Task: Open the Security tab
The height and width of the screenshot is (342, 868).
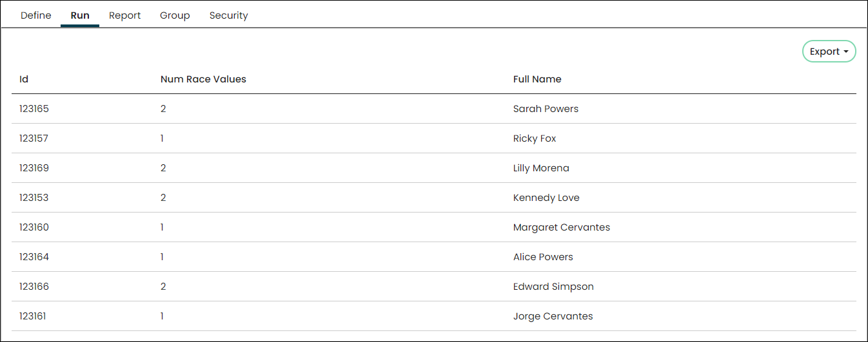Action: (x=228, y=15)
